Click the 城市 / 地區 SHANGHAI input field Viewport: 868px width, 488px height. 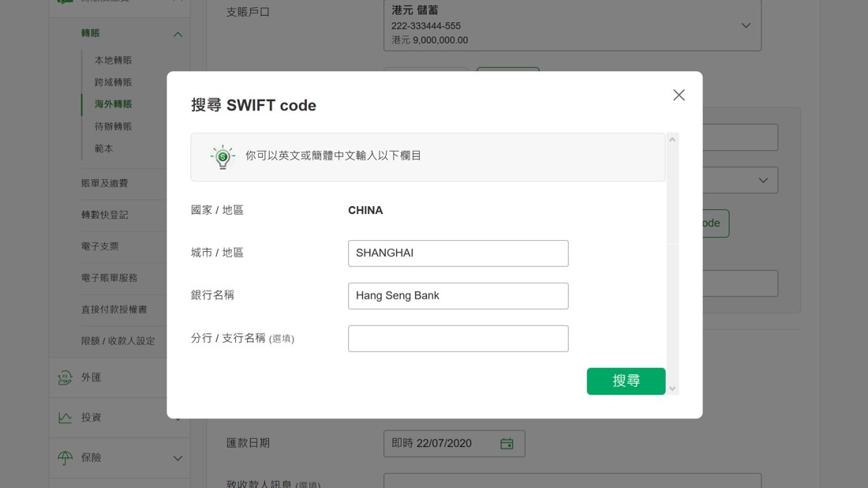458,253
